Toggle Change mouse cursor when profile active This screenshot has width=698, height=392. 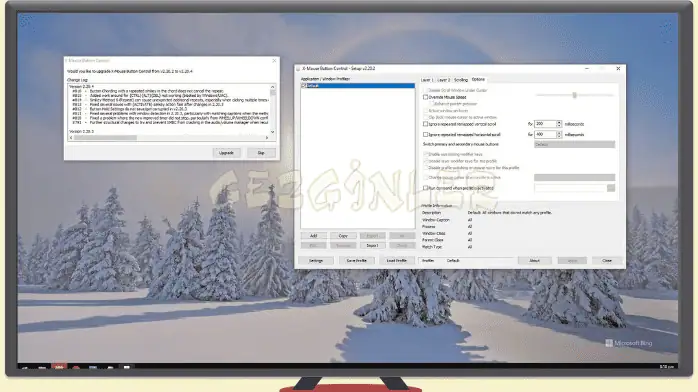pyautogui.click(x=426, y=178)
